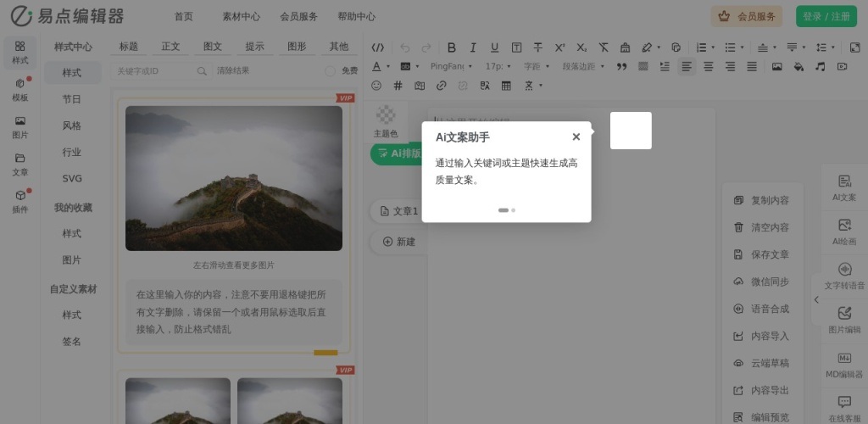Open 素材中心 in top navigation
Image resolution: width=868 pixels, height=424 pixels.
pos(241,16)
